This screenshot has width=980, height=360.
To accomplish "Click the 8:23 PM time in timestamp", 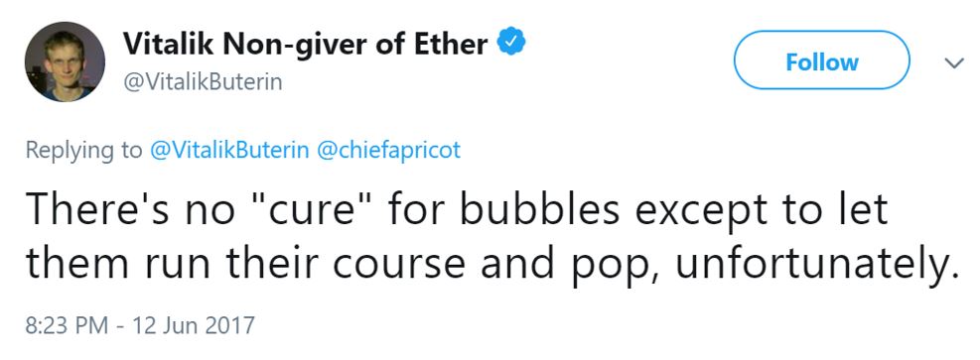I will (67, 325).
